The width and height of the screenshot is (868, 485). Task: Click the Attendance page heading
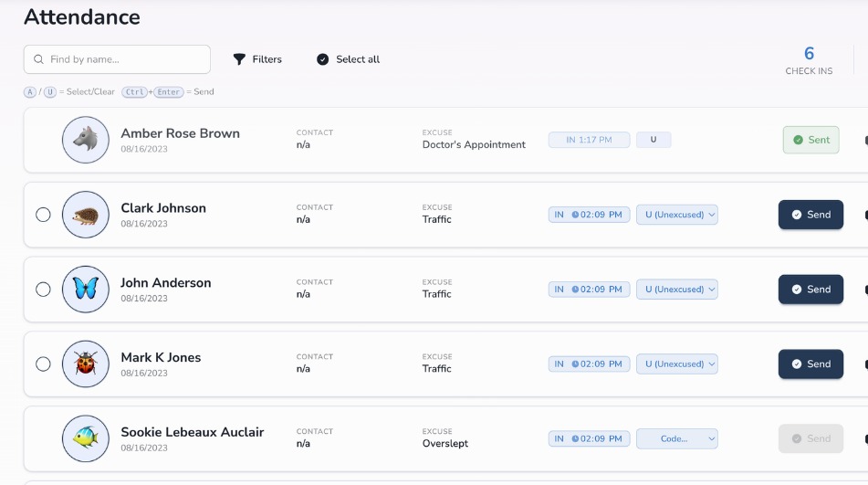point(82,17)
